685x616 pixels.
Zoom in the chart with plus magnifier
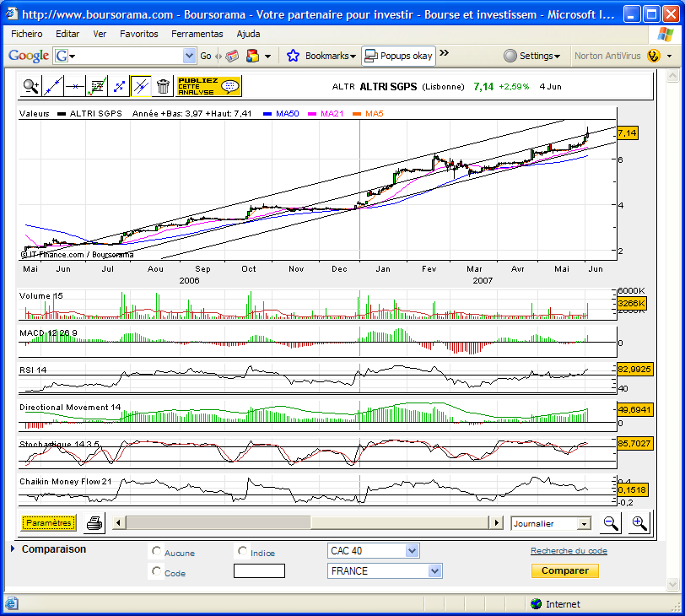[x=639, y=522]
